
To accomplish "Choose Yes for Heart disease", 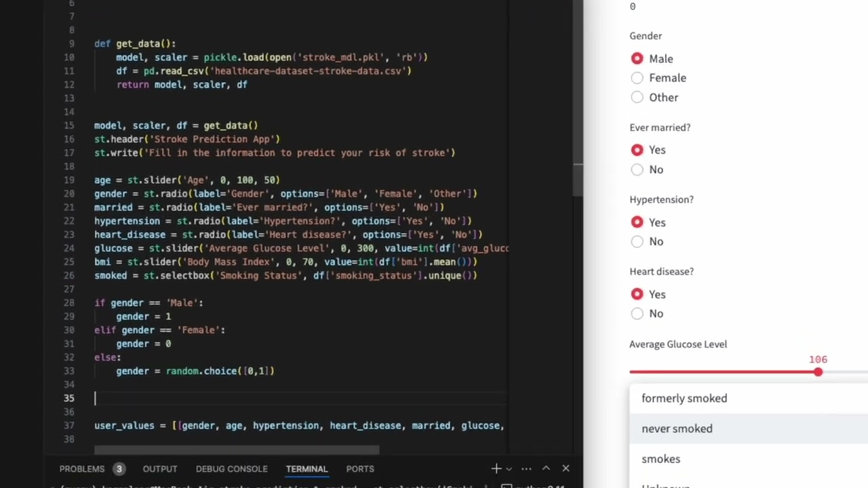I will click(637, 294).
